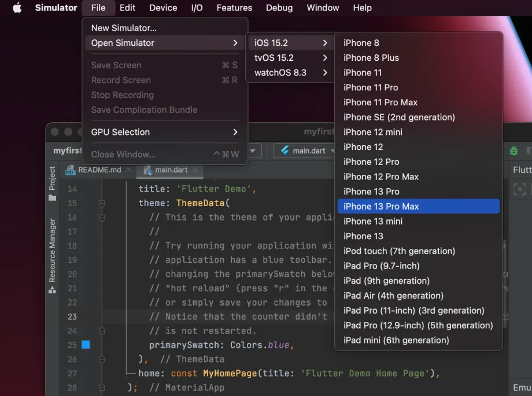Close the main.dart editor tab
532x396 pixels.
[195, 170]
